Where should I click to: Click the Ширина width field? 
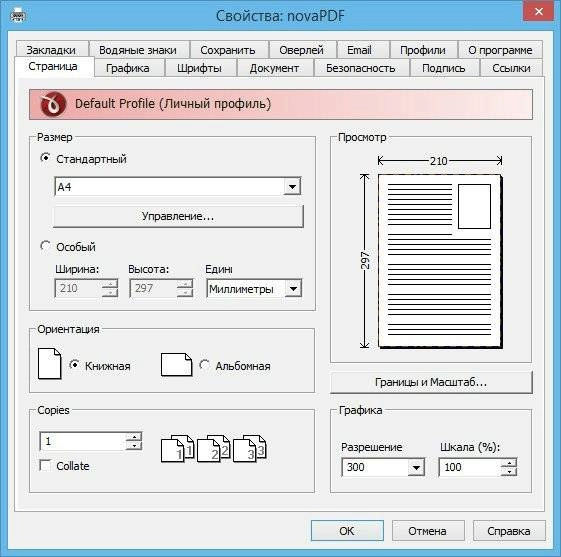coord(78,288)
